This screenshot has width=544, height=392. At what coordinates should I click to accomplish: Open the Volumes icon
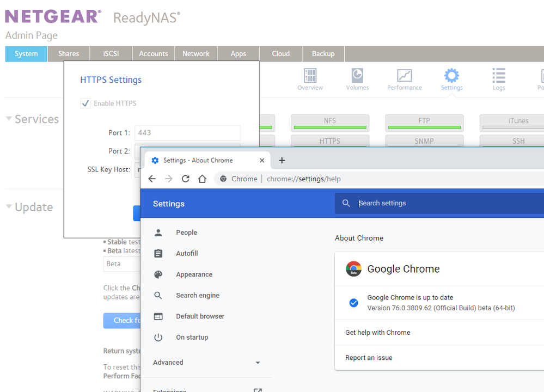coord(357,79)
